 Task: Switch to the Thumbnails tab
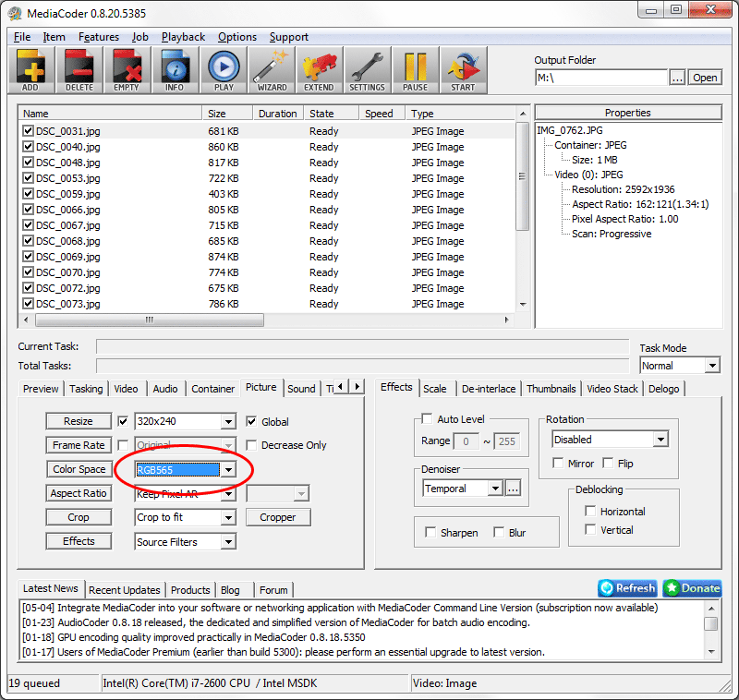pos(551,389)
